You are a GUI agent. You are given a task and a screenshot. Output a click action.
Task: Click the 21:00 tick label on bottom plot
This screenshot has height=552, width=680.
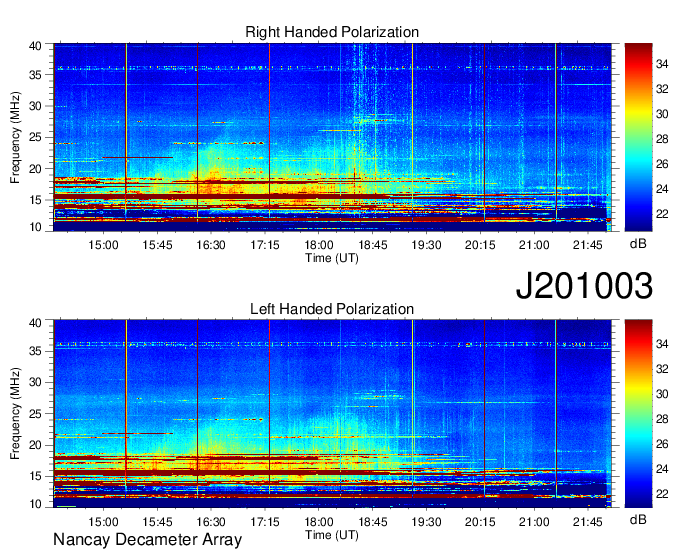[534, 522]
